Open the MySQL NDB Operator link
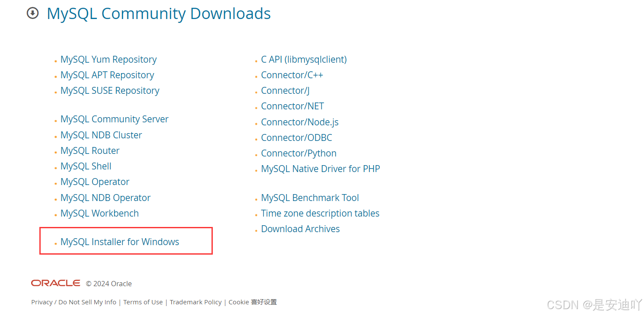Image resolution: width=644 pixels, height=316 pixels. coord(106,198)
